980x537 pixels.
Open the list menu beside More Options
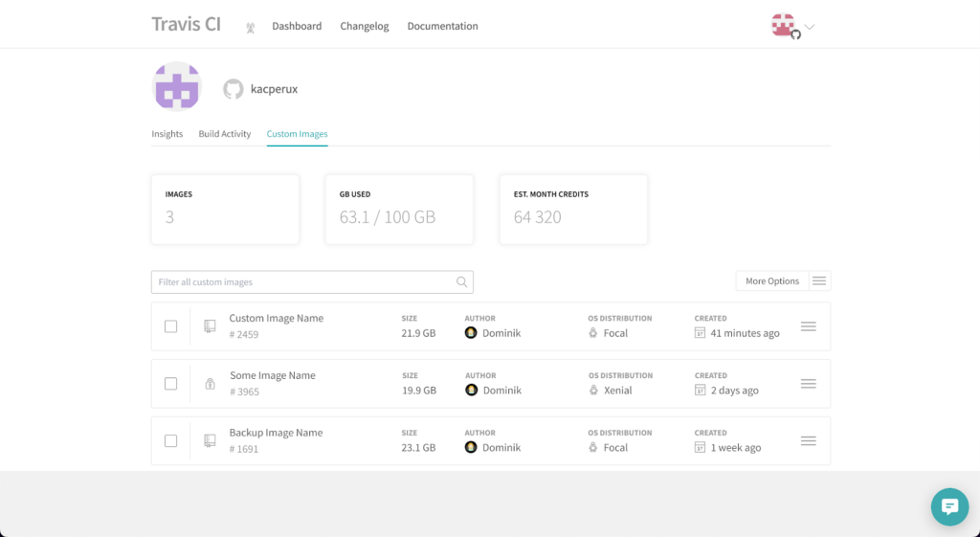click(x=819, y=281)
